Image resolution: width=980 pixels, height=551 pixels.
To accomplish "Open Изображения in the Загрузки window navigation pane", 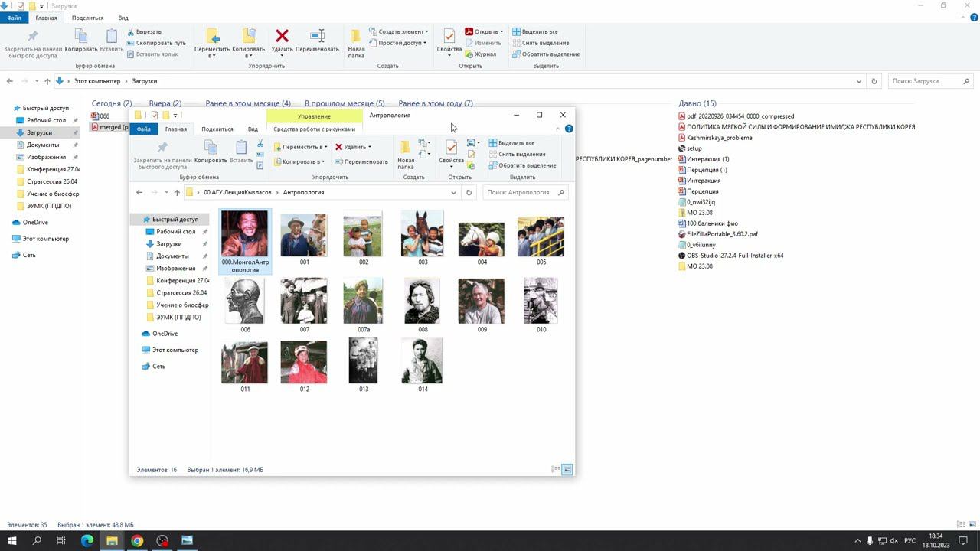I will [46, 157].
